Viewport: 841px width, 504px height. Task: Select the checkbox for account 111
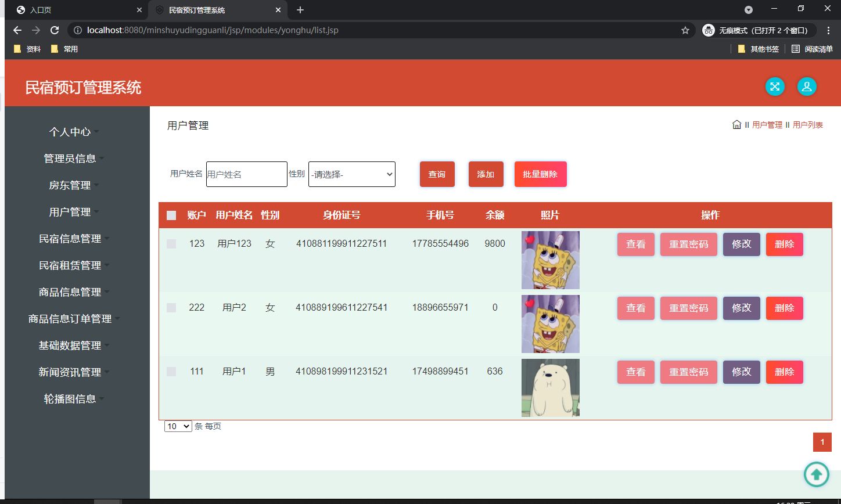tap(171, 372)
